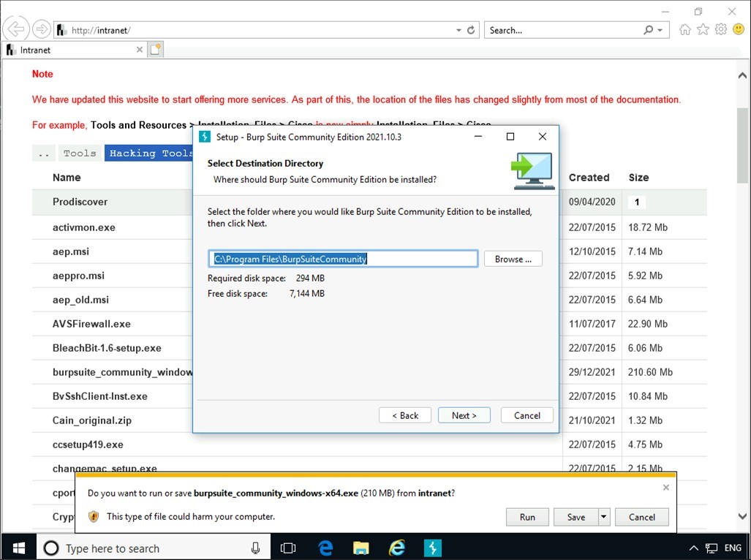Click the Browse button in the Burp setup dialog
Image resolution: width=751 pixels, height=560 pixels.
coord(513,258)
